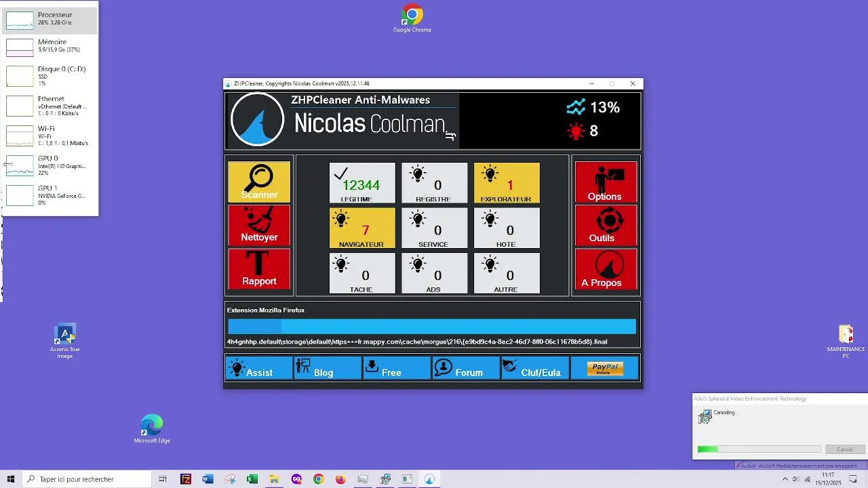Click the MAINTENANCE PC desktop folder
Image resolution: width=868 pixels, height=488 pixels.
(846, 342)
